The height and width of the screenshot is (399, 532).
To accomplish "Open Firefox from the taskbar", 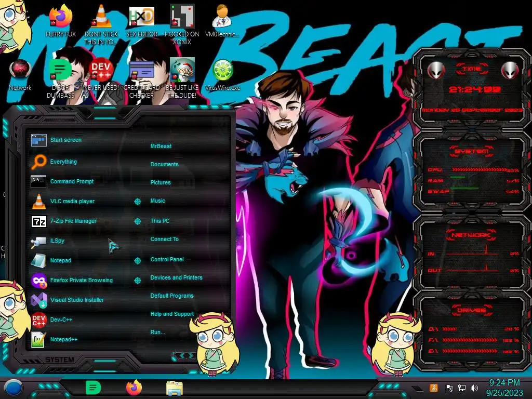I will point(134,388).
